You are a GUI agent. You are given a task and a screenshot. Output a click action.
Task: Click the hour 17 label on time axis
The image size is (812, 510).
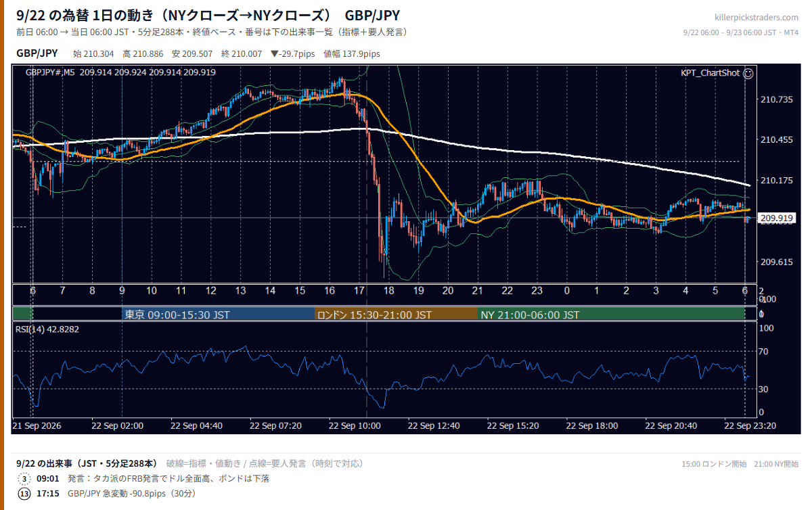tap(359, 290)
